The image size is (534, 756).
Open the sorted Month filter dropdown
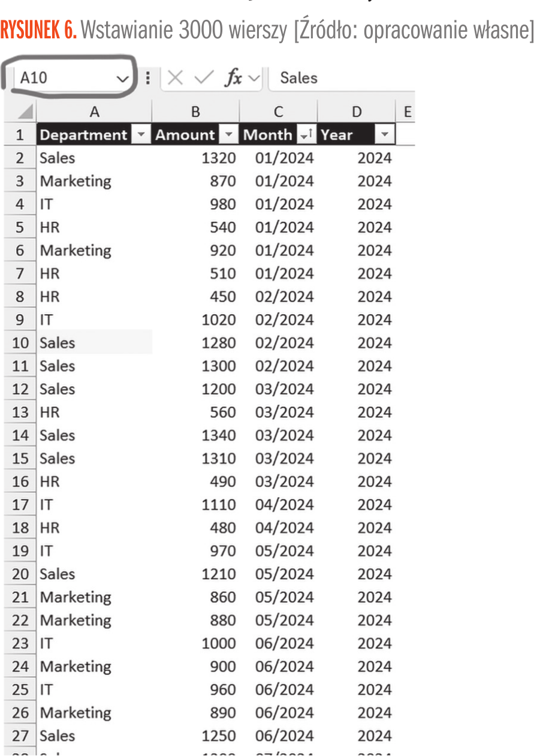306,135
